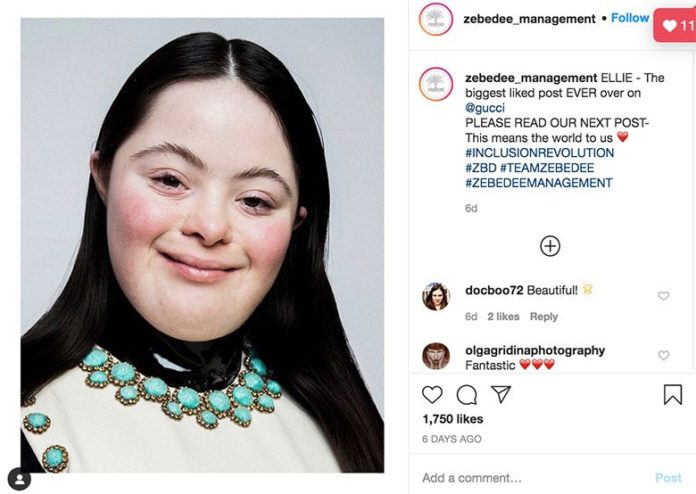Image resolution: width=696 pixels, height=494 pixels.
Task: Open the red likes notification bubble
Action: click(x=675, y=25)
